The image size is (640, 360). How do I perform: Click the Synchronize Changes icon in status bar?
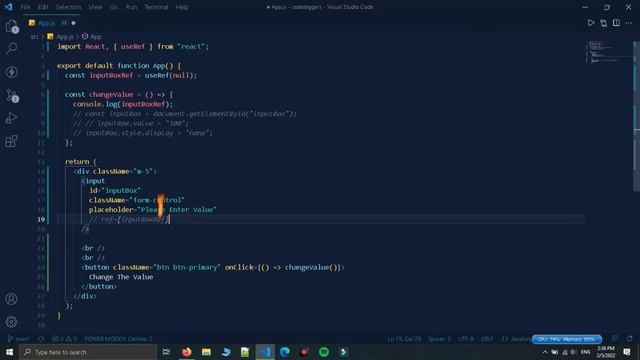[x=41, y=339]
